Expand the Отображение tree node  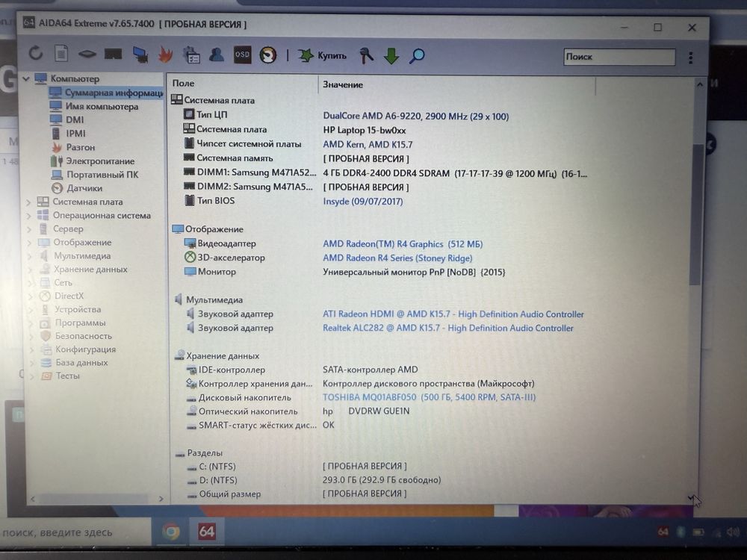tap(30, 243)
